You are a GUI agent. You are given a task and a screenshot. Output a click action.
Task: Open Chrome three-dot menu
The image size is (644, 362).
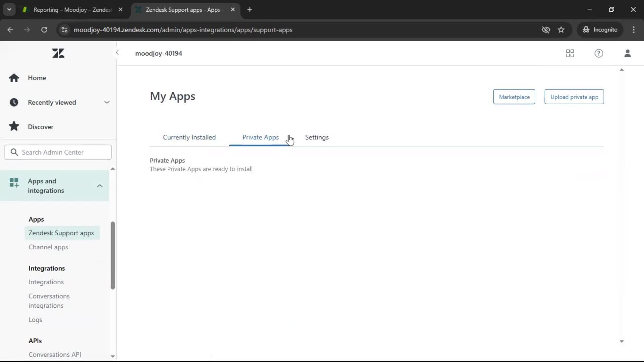click(x=634, y=30)
